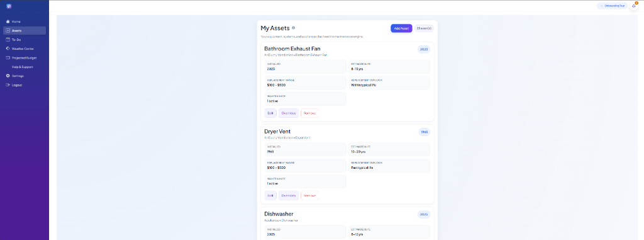
Task: Open Overrides for Bathroom Exhaust Fan
Action: point(288,113)
